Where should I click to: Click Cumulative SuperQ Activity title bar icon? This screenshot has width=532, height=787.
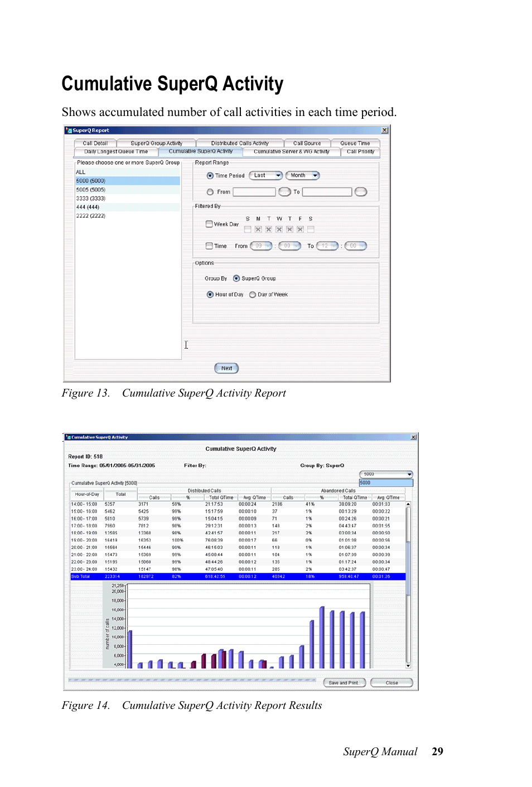tap(68, 437)
